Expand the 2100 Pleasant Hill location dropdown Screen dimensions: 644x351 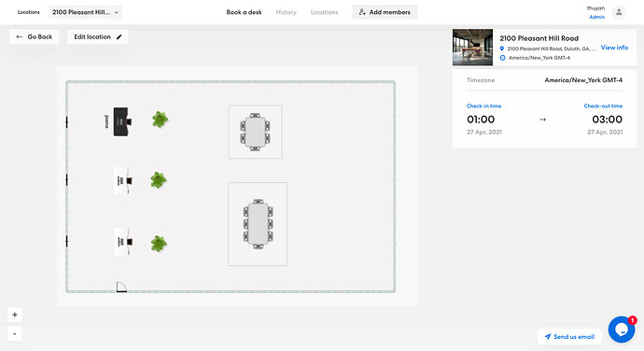tap(85, 12)
